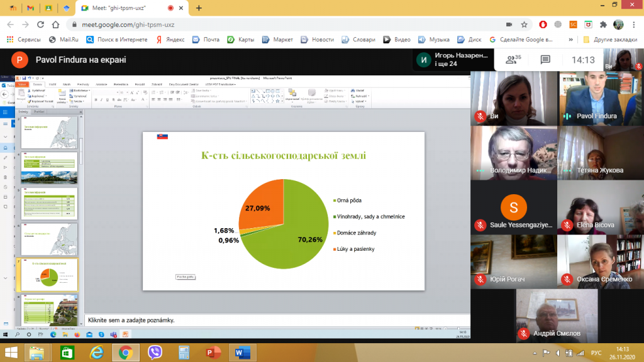Click the camera permission icon in address bar
644x362 pixels.
coord(508,25)
